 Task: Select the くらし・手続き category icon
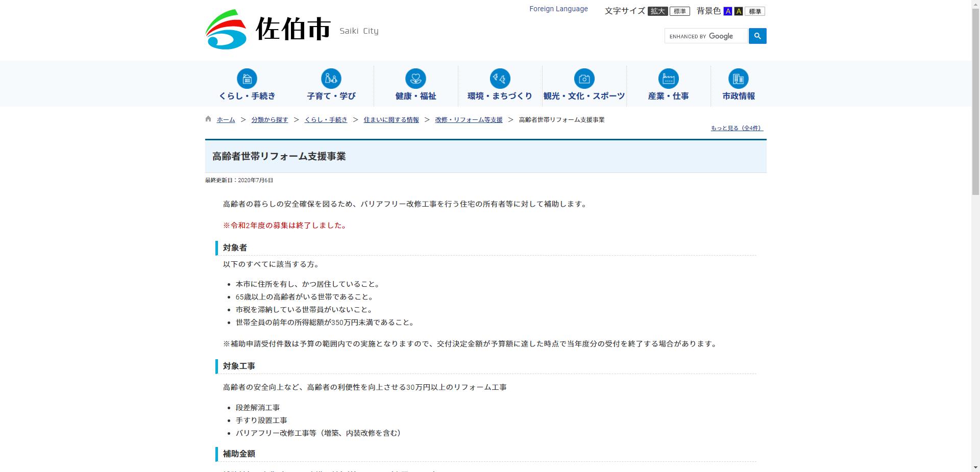tap(247, 79)
